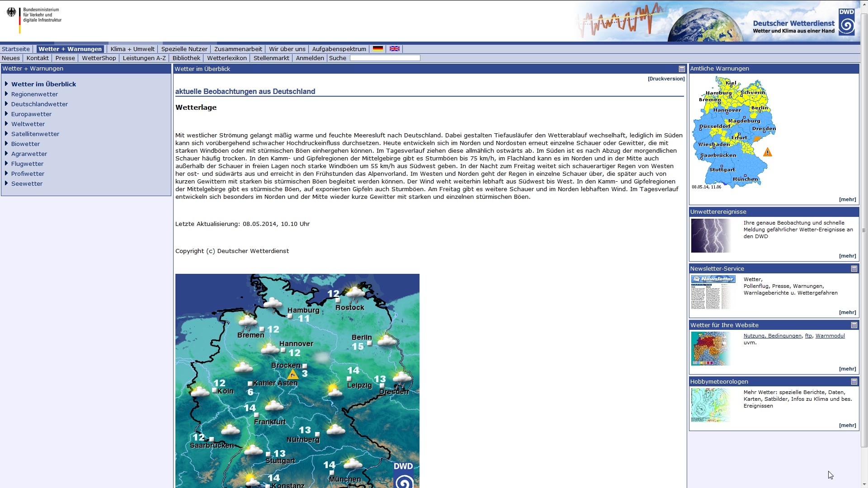This screenshot has width=868, height=488.
Task: Open the Warnmodul link
Action: tap(830, 336)
